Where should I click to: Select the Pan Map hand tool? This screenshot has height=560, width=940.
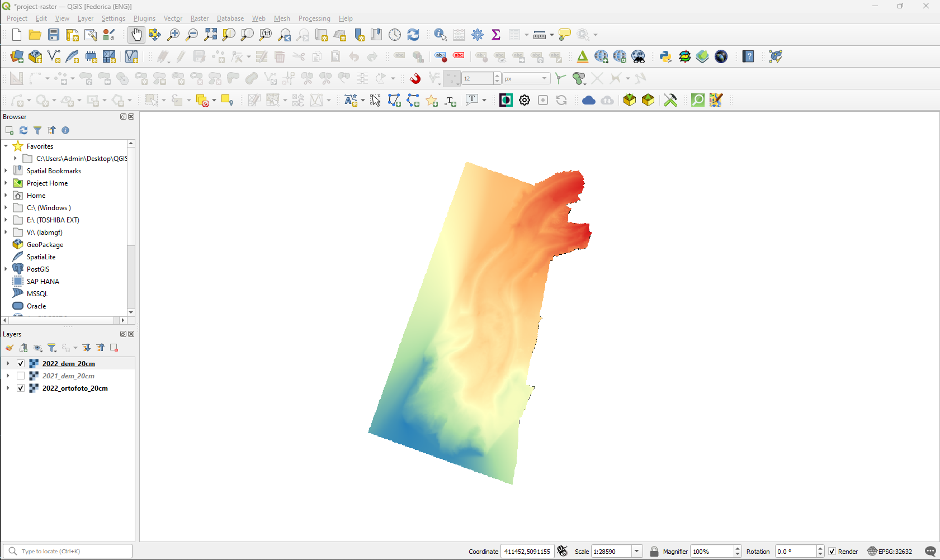(x=136, y=35)
